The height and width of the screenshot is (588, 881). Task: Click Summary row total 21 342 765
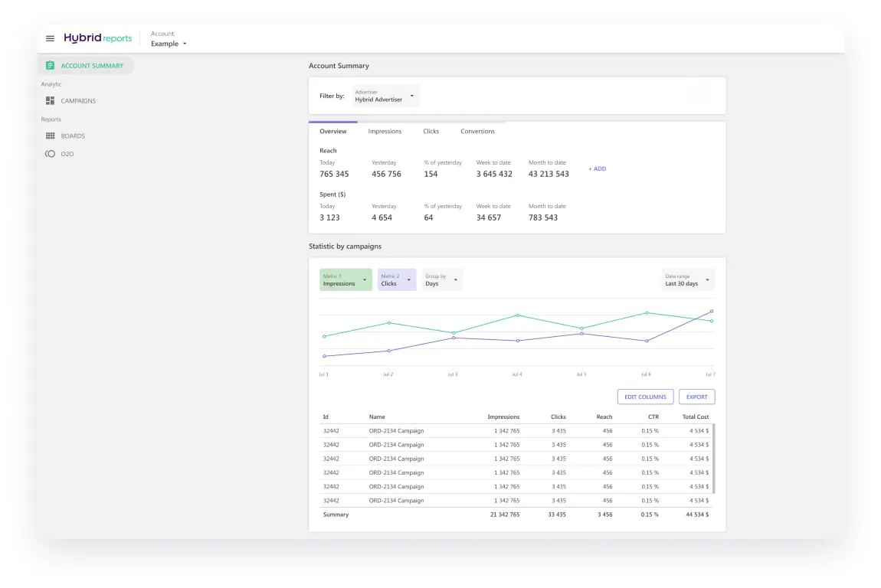pyautogui.click(x=505, y=514)
